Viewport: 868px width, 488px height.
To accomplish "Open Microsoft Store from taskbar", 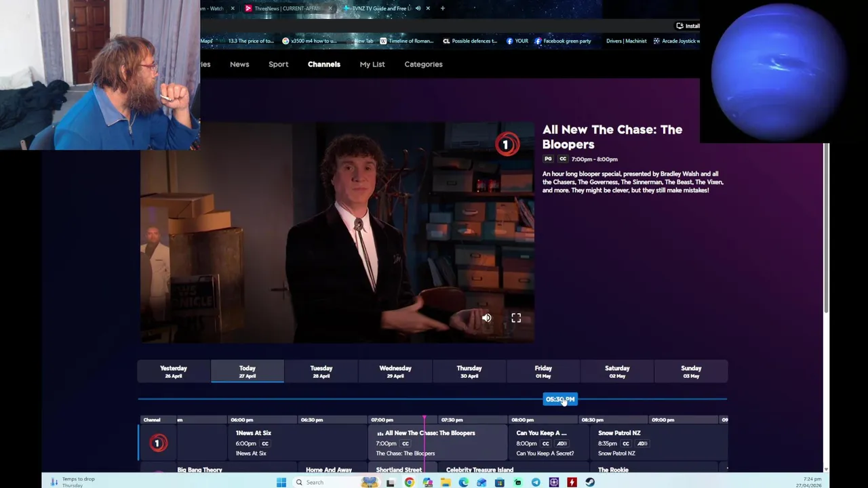I will pos(499,483).
